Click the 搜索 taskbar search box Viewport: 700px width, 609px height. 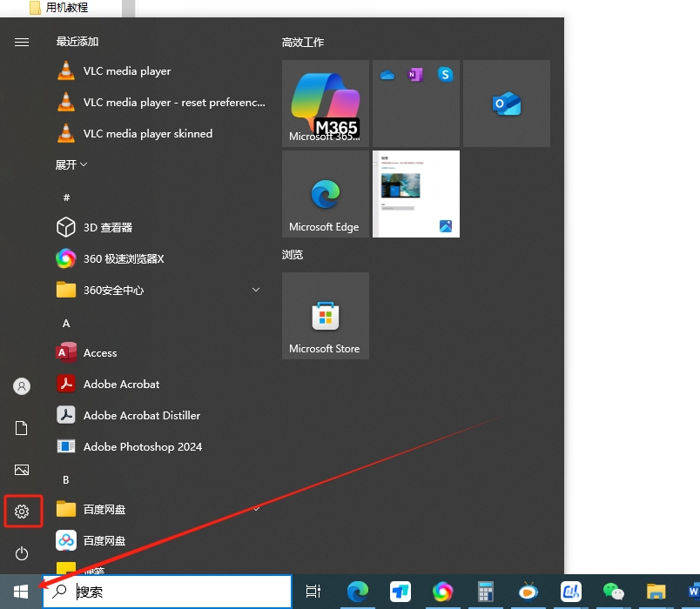[167, 592]
